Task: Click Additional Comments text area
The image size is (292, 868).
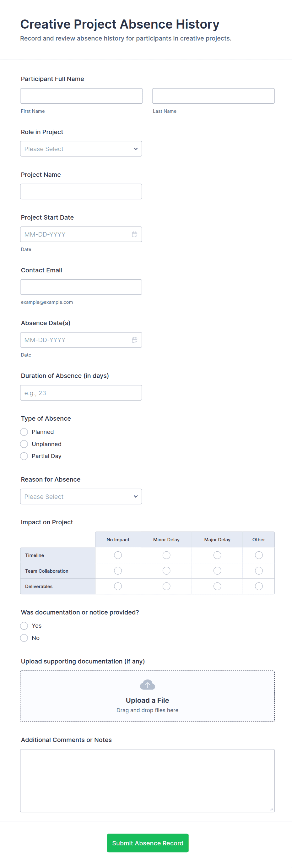Action: click(x=147, y=780)
